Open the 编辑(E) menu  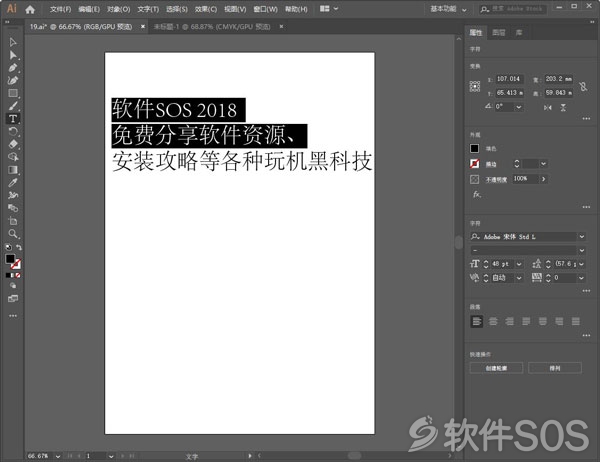pos(89,9)
